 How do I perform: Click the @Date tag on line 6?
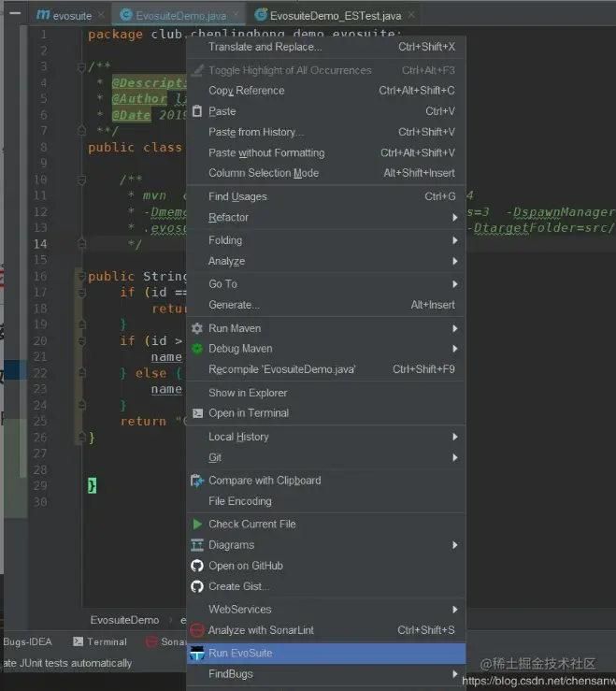[131, 115]
